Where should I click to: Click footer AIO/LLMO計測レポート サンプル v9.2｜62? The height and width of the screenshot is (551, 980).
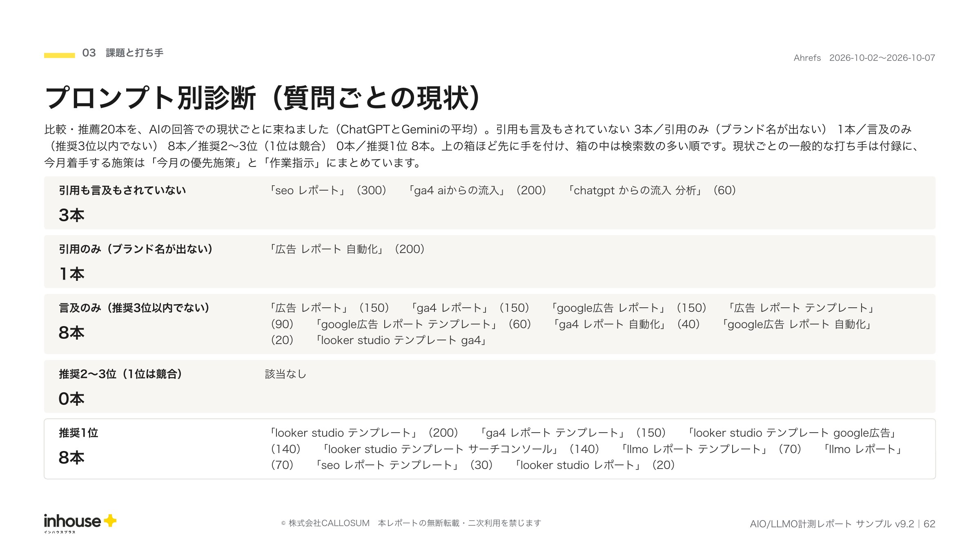click(x=842, y=524)
